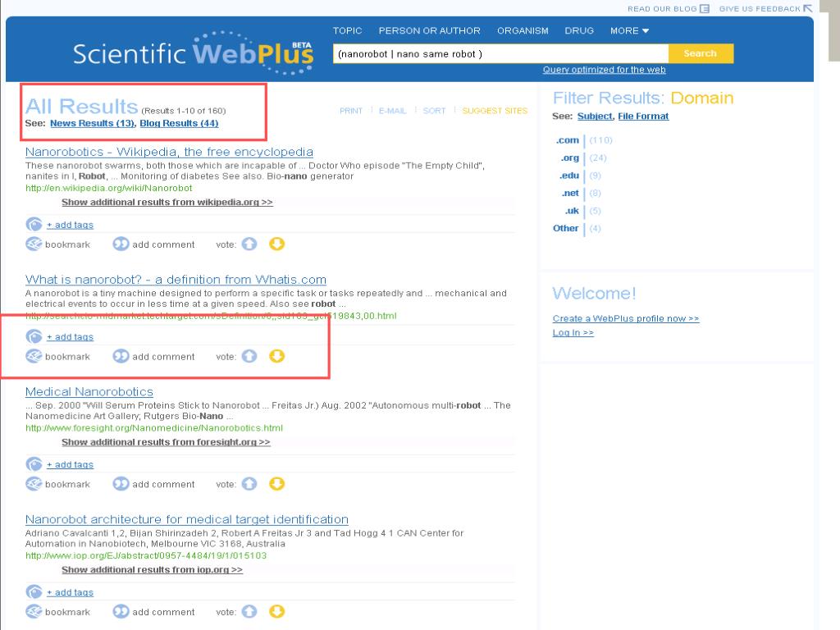840x630 pixels.
Task: Vote up the Medical Nanorobotics result
Action: coord(249,484)
